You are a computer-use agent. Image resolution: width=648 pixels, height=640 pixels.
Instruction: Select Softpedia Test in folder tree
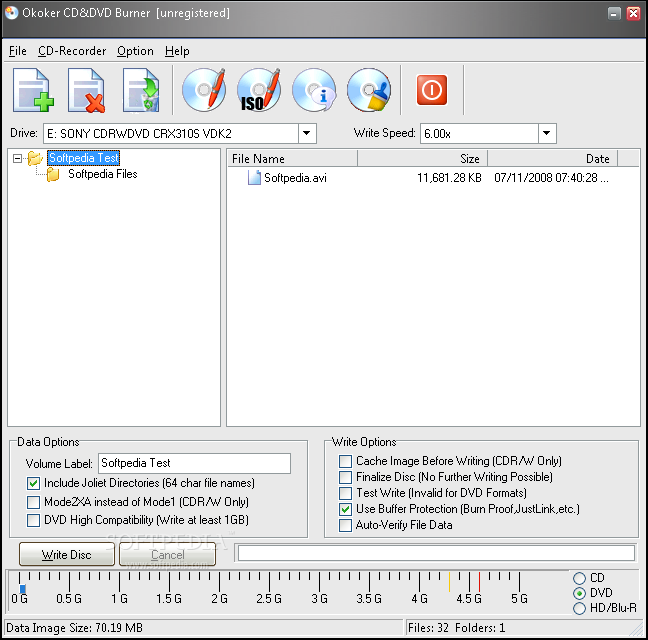tap(83, 158)
